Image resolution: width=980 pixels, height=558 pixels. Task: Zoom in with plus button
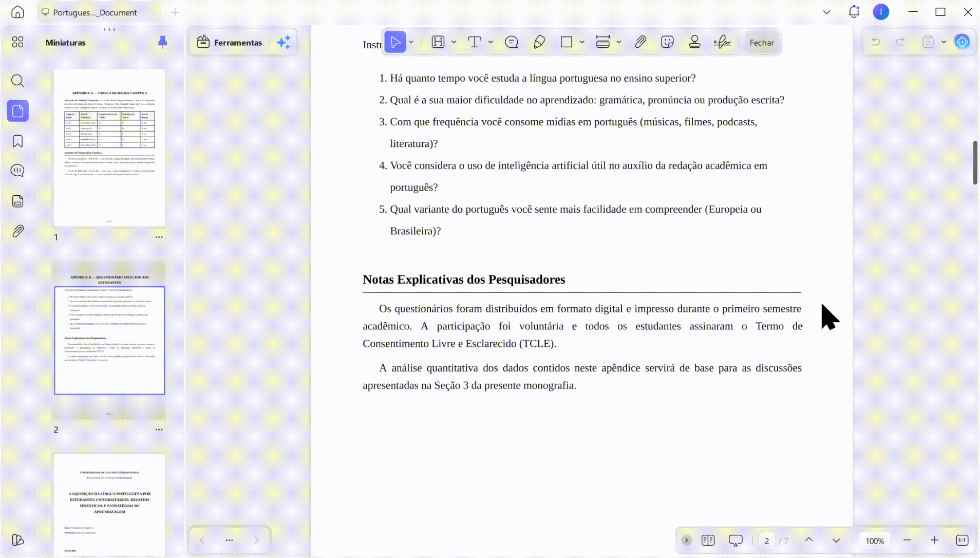point(934,540)
